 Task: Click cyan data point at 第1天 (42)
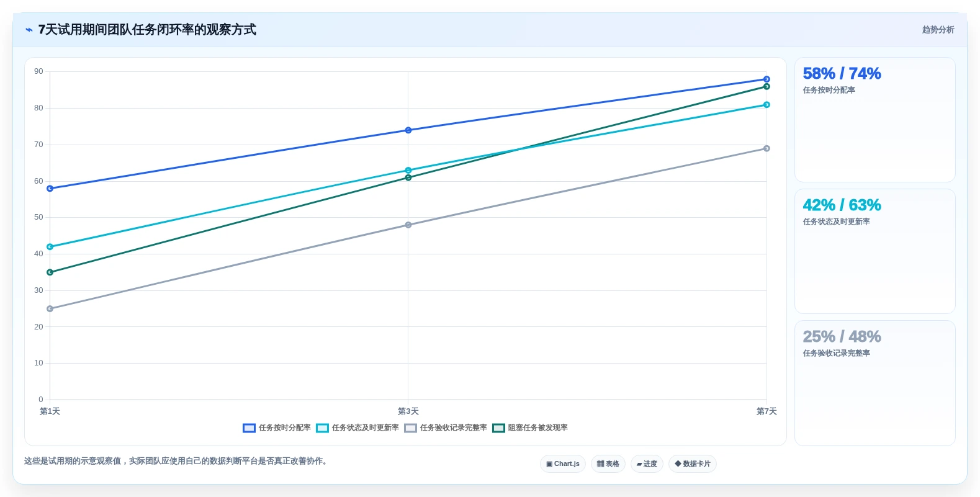click(50, 247)
